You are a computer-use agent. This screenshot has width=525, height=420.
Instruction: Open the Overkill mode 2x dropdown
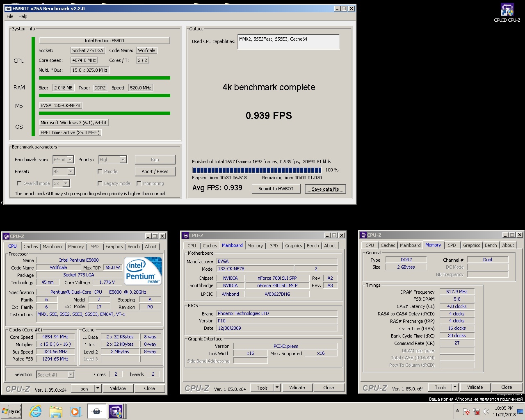[66, 183]
